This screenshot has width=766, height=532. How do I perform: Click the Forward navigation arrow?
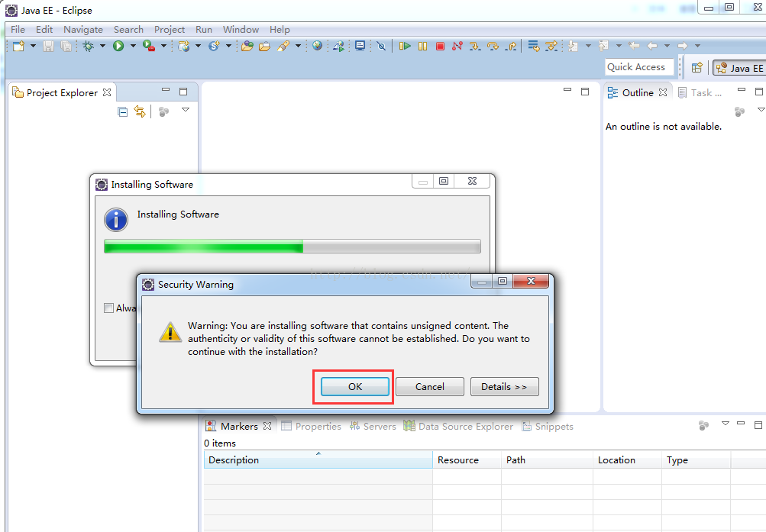[683, 46]
